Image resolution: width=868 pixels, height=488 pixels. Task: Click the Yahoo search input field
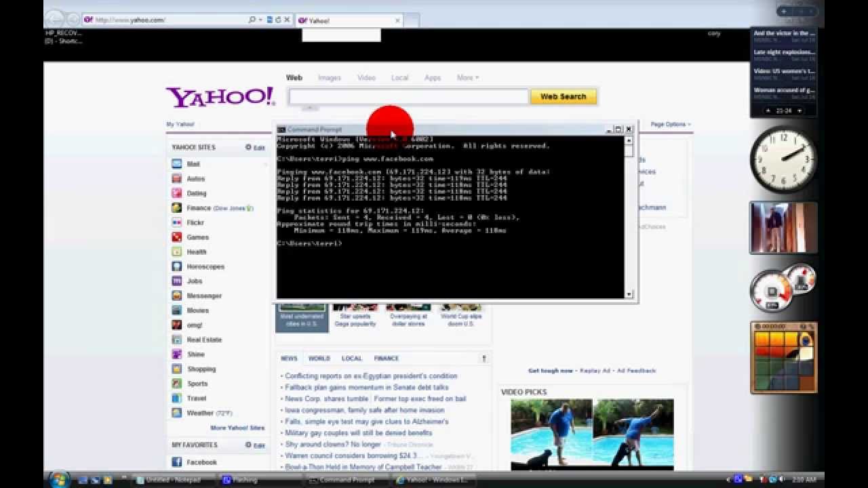pos(409,97)
